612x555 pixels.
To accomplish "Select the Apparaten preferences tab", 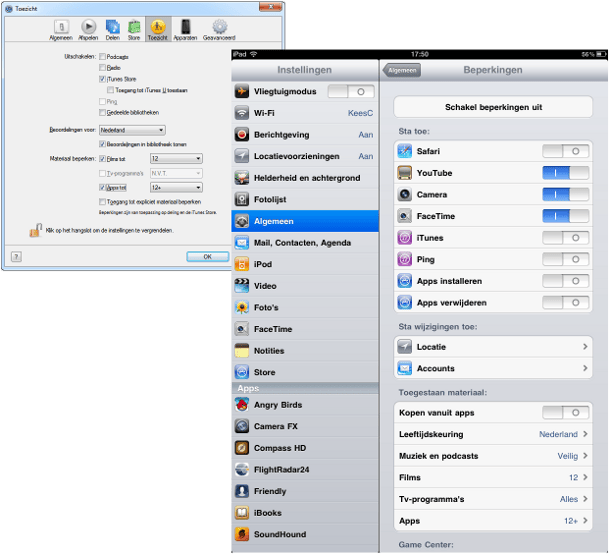I will 185,30.
